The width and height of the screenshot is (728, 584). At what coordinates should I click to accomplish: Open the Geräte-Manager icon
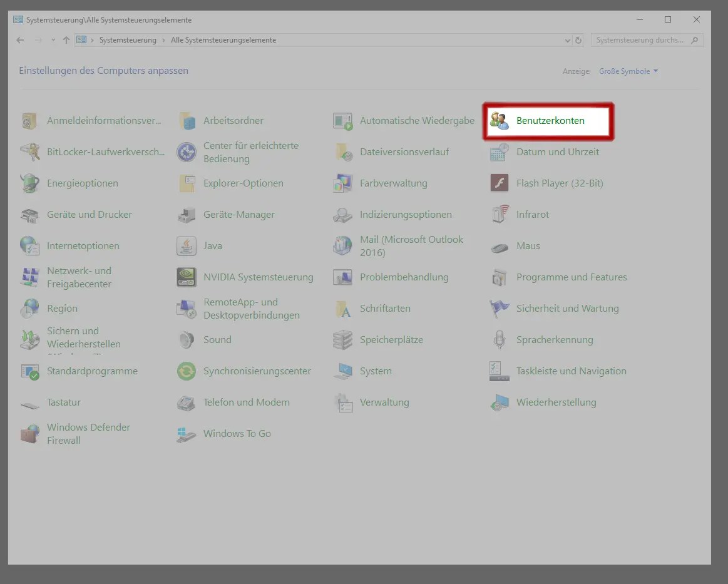[x=187, y=215]
